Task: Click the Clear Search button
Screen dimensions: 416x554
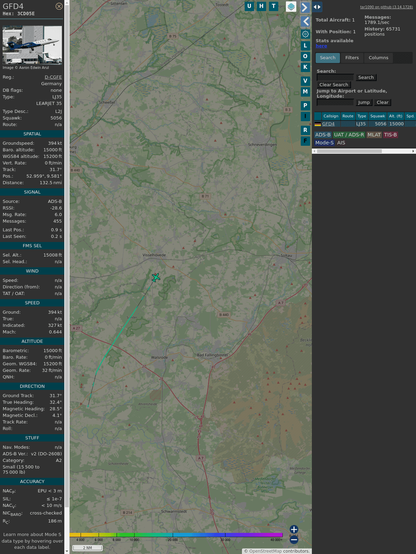Action: (x=334, y=85)
